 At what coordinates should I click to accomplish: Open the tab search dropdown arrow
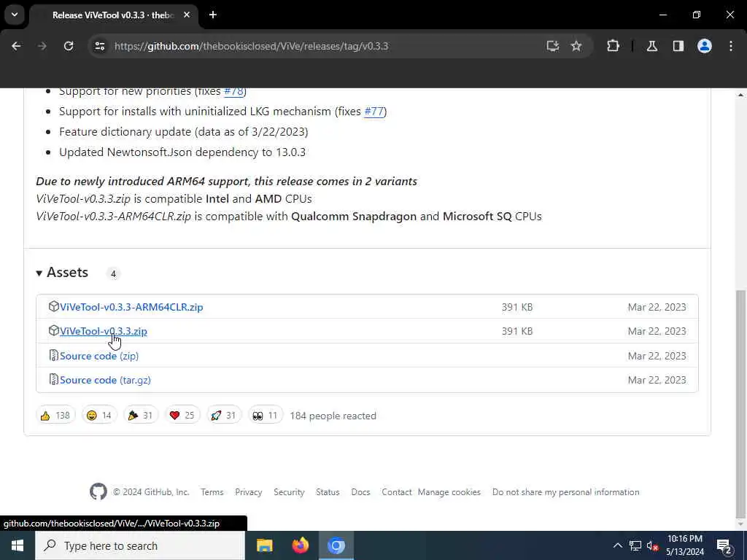pyautogui.click(x=15, y=15)
